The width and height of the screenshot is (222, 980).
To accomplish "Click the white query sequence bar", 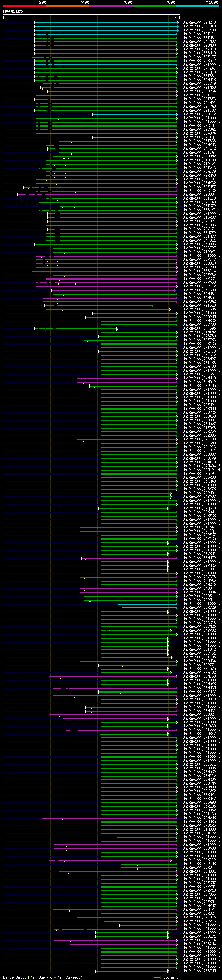I will (x=92, y=14).
